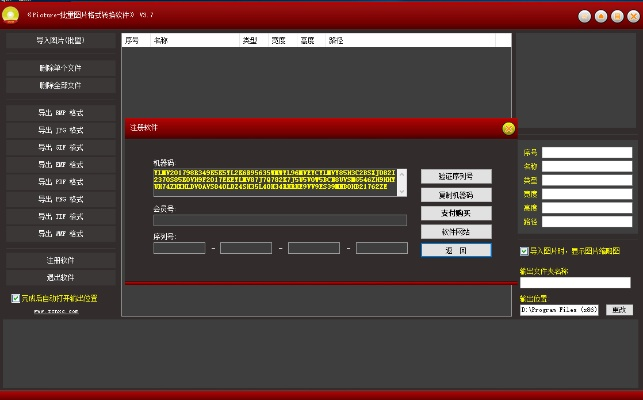Image resolution: width=643 pixels, height=400 pixels.
Task: Click the 更改 output location button
Action: tap(619, 310)
